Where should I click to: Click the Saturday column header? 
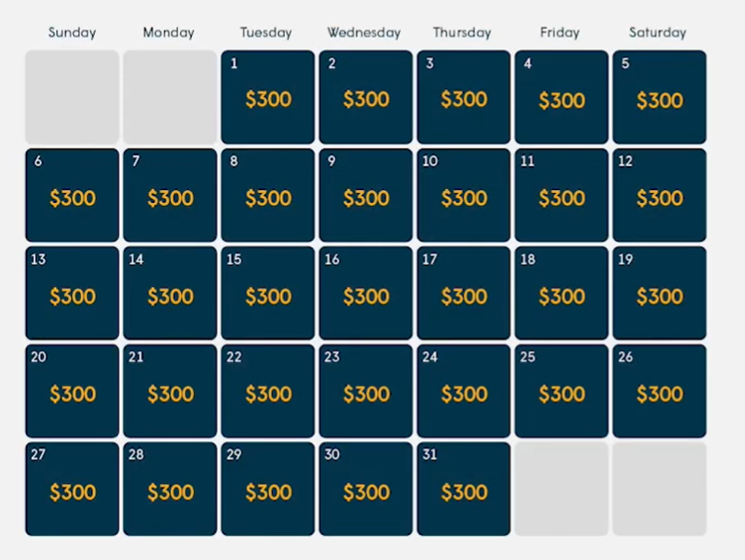tap(658, 33)
